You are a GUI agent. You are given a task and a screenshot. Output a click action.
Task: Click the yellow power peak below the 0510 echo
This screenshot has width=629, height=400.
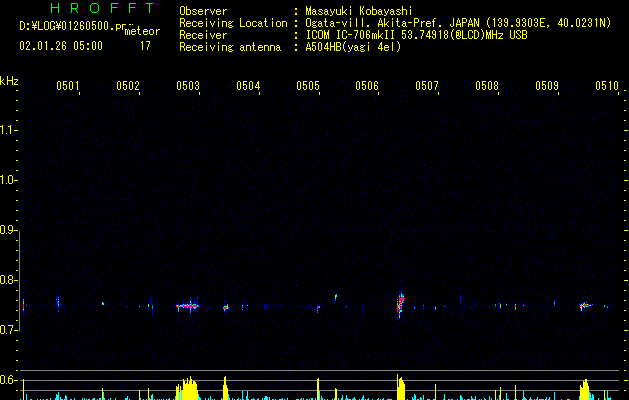pyautogui.click(x=584, y=390)
